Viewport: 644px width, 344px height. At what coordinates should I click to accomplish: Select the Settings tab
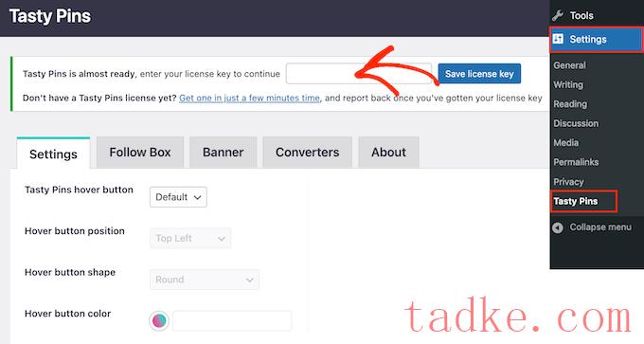(x=53, y=154)
